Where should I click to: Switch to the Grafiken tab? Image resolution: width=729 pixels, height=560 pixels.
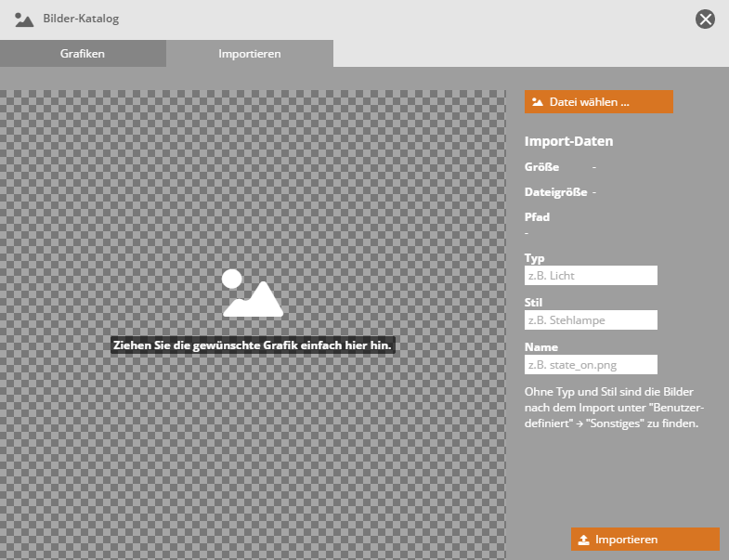(x=83, y=54)
